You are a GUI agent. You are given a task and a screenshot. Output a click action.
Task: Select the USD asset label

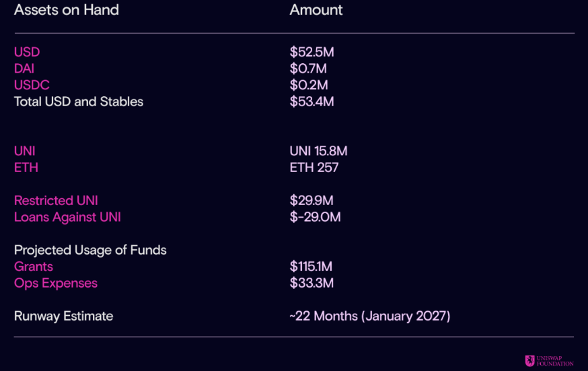[x=27, y=52]
